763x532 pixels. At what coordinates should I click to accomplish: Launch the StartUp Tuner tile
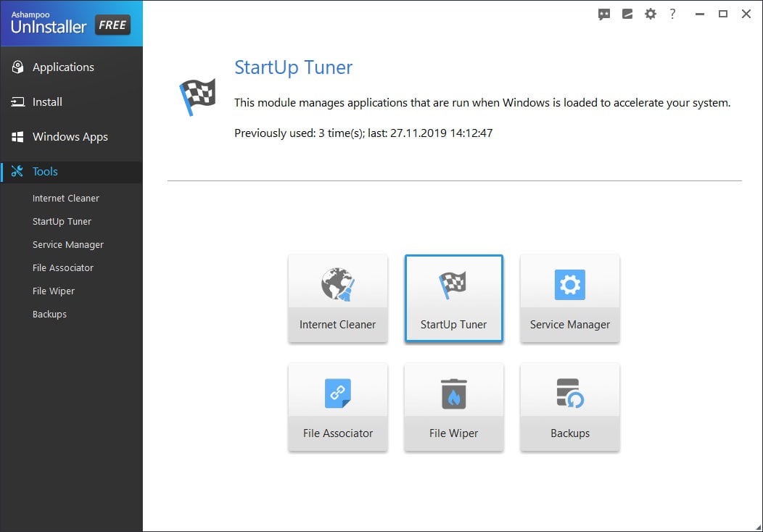[453, 299]
